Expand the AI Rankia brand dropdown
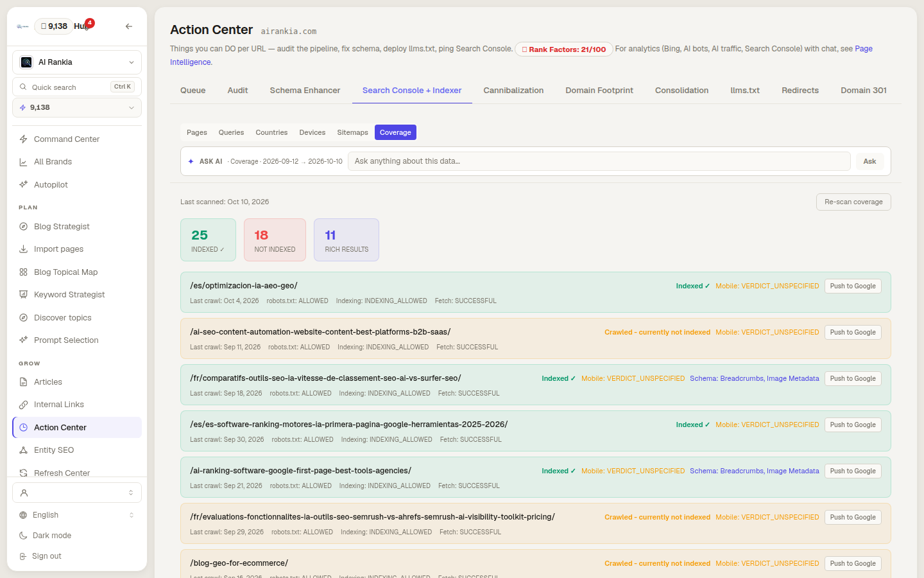 (x=77, y=62)
